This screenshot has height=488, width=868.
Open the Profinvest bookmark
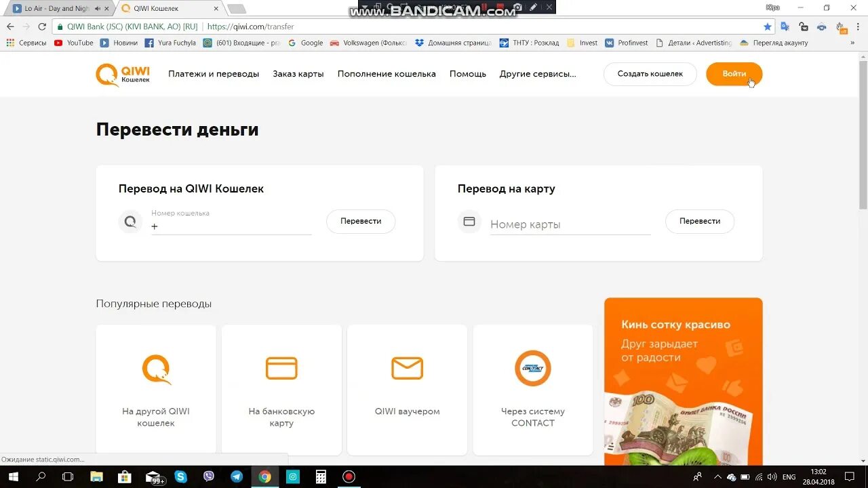(x=627, y=43)
